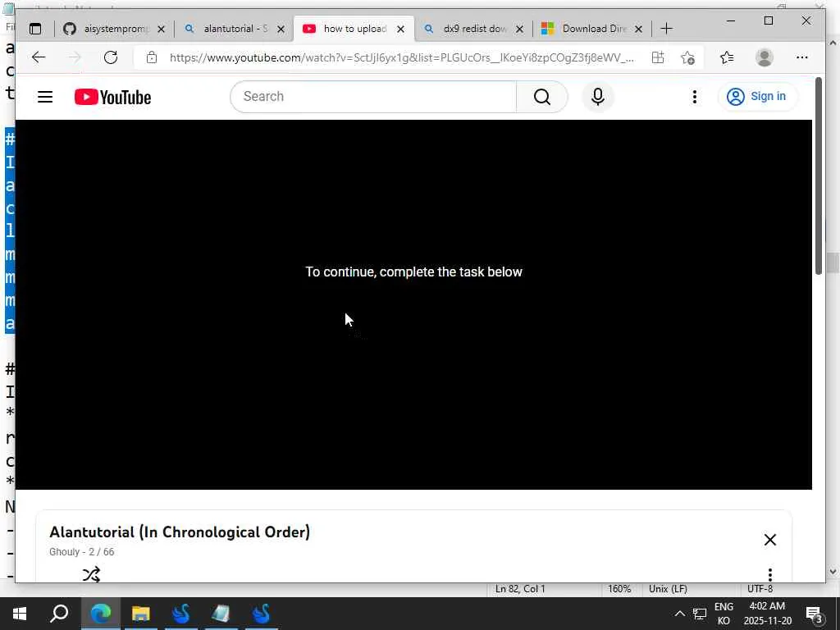Go back in browser history
Image resolution: width=840 pixels, height=630 pixels.
[39, 57]
